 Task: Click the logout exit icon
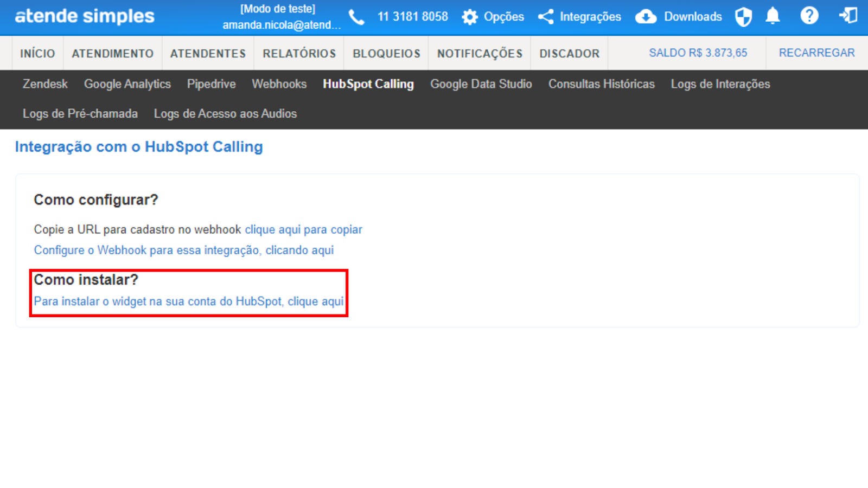point(848,16)
